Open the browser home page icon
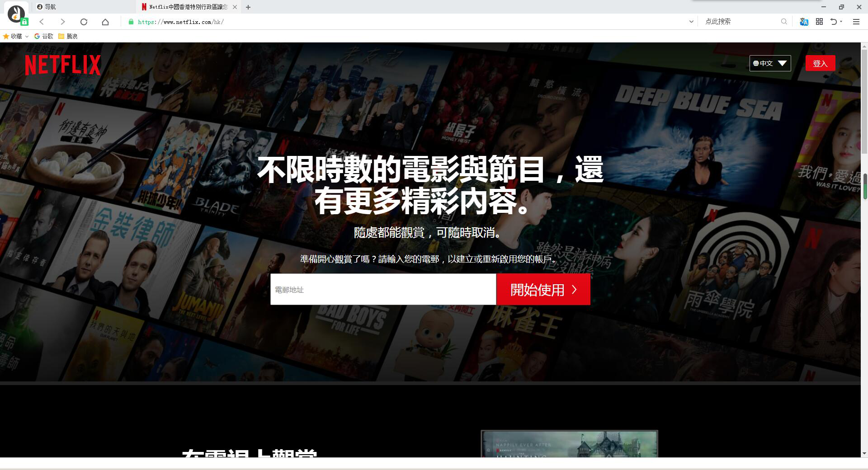This screenshot has width=868, height=470. pyautogui.click(x=105, y=22)
